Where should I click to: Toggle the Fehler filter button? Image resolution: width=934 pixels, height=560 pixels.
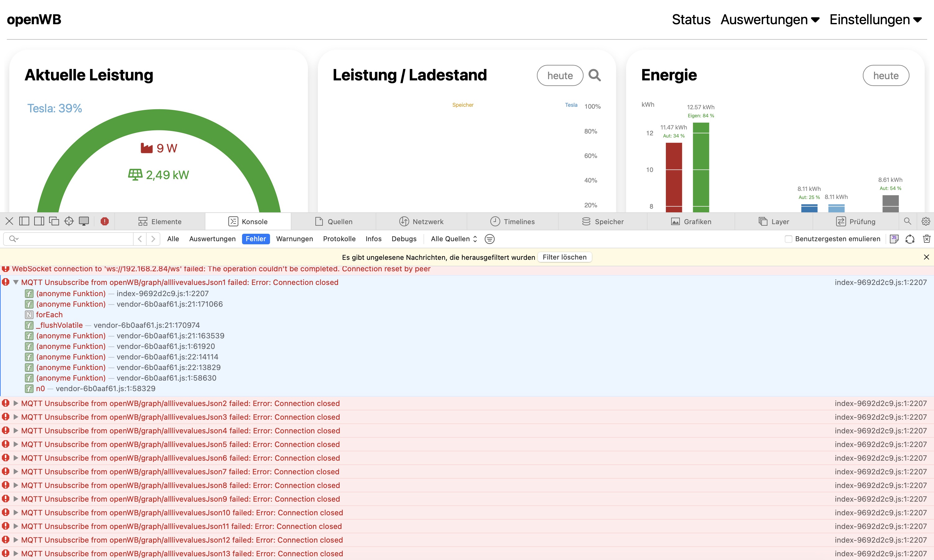point(256,239)
